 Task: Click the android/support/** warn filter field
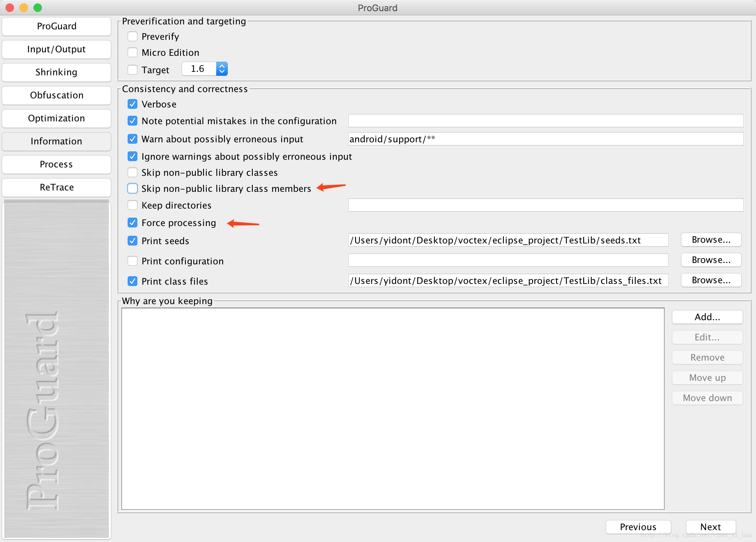(x=546, y=139)
